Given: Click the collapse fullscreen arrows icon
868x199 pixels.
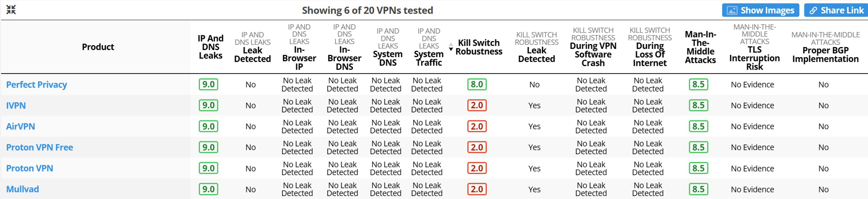Looking at the screenshot, I should [11, 10].
